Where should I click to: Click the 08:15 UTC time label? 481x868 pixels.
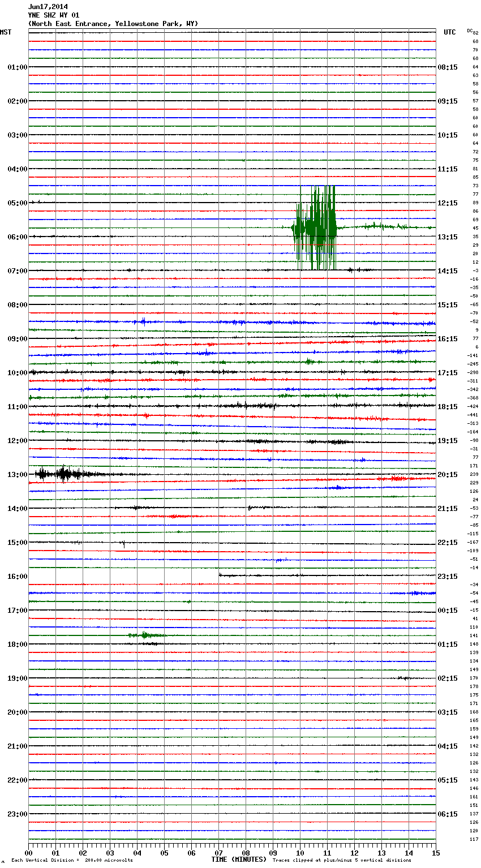(x=448, y=67)
